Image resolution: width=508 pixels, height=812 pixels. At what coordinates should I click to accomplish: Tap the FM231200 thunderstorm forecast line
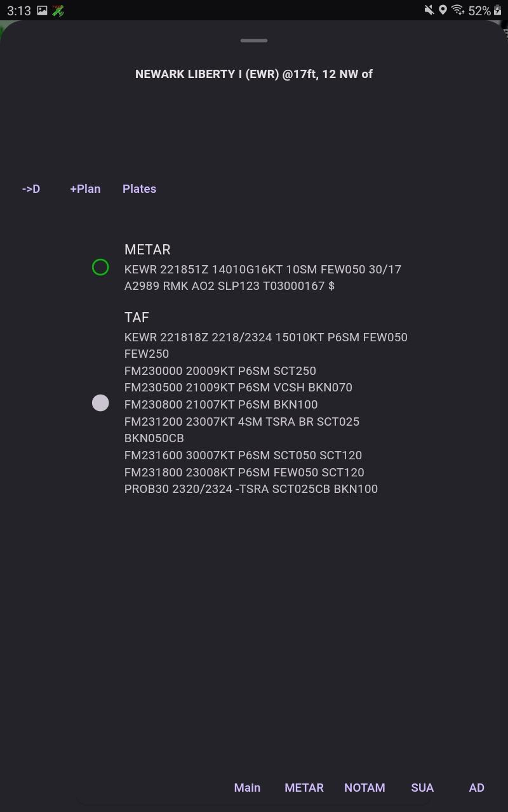pos(242,429)
